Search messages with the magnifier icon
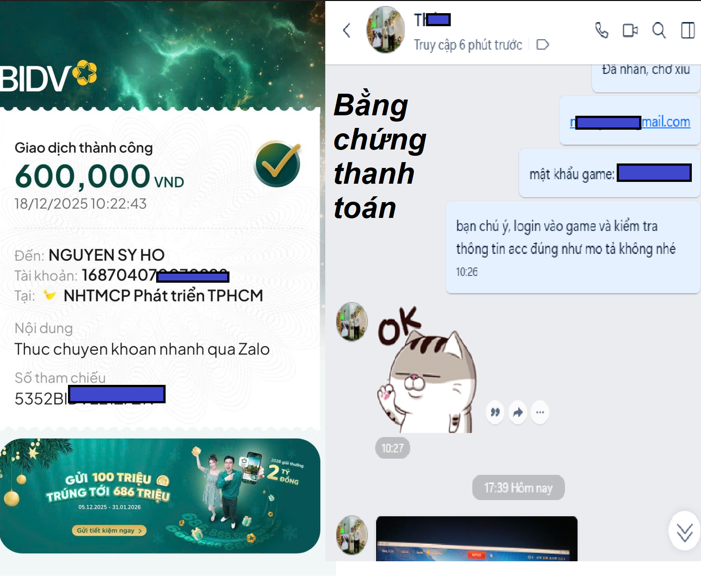701x576 pixels. (x=659, y=30)
